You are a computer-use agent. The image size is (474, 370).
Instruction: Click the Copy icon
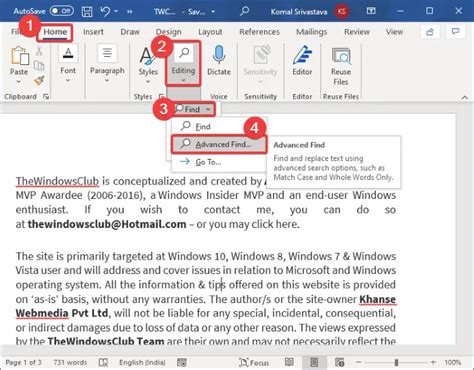[39, 66]
